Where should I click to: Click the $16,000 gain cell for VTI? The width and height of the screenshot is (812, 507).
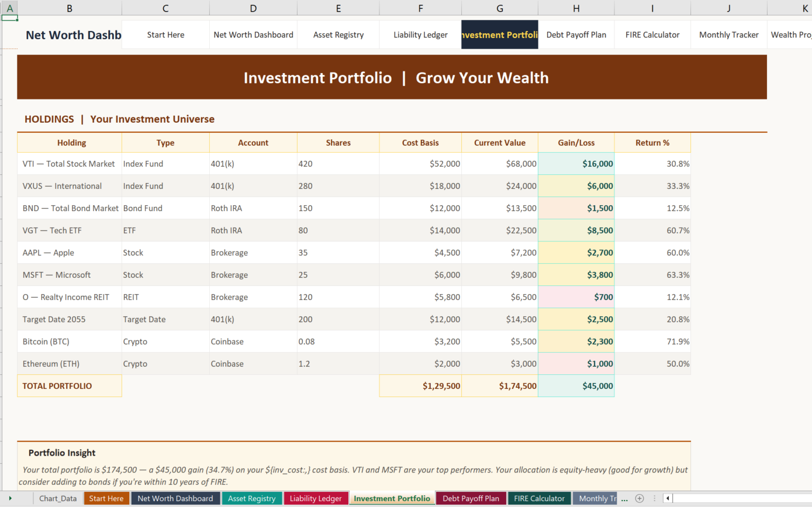pyautogui.click(x=576, y=164)
